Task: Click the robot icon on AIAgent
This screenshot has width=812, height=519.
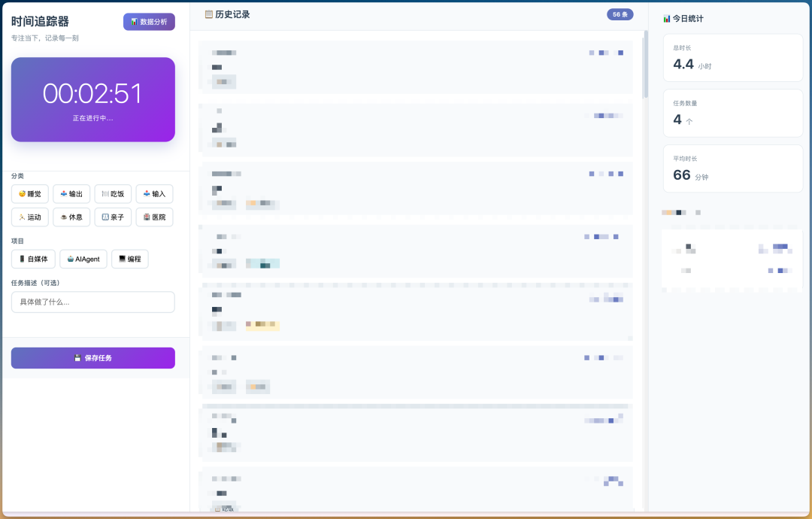Action: 71,259
